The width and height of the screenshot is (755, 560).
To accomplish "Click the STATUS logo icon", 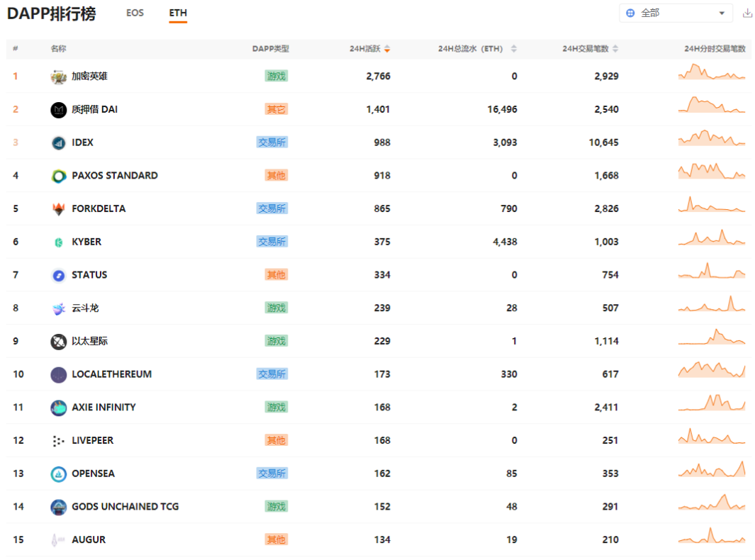I will point(59,276).
